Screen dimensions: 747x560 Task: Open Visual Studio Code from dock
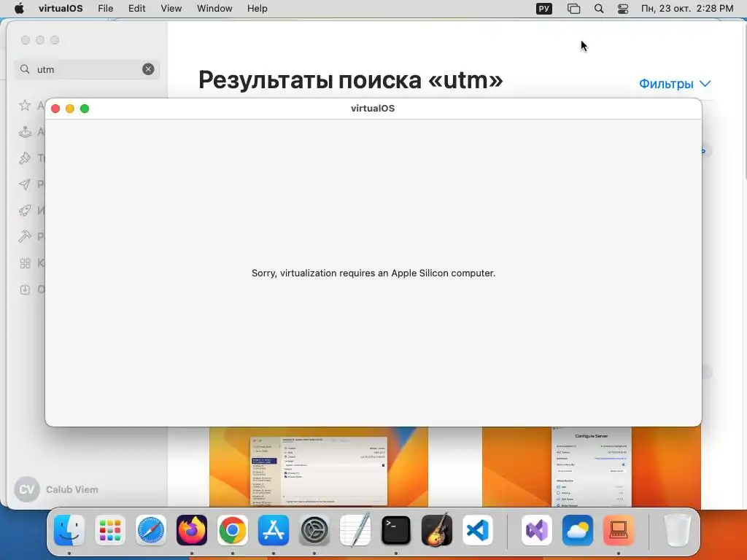point(478,530)
